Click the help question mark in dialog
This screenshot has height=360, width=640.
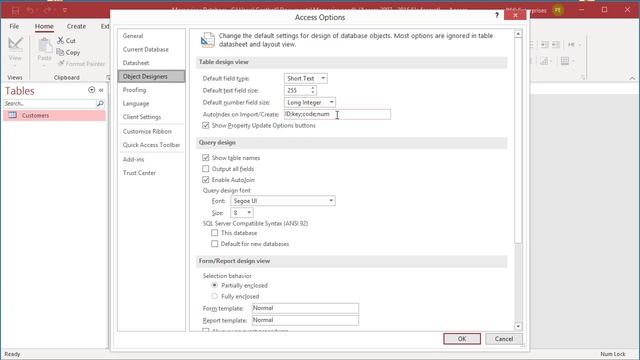point(497,15)
